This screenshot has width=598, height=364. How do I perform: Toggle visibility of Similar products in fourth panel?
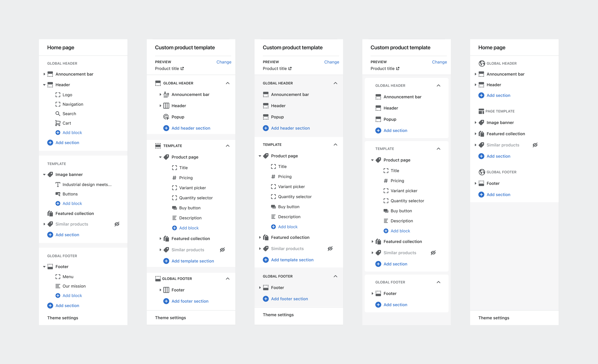(433, 253)
